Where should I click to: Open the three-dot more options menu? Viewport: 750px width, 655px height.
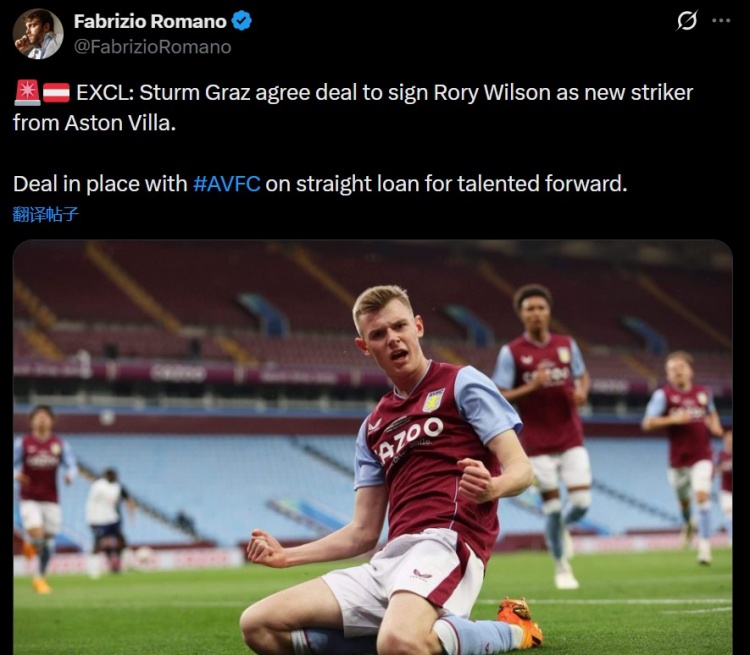coord(720,21)
